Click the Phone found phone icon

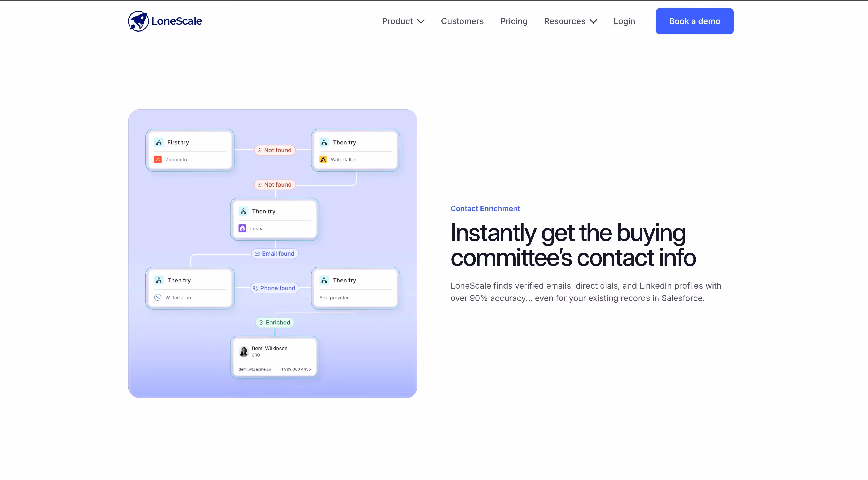[x=255, y=288]
